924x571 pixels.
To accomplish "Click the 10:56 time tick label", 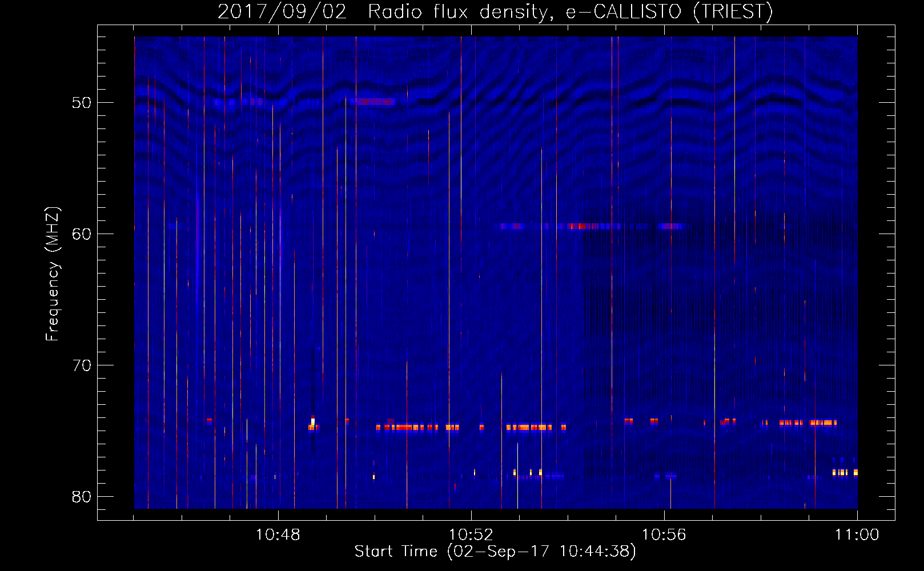I will click(x=664, y=535).
